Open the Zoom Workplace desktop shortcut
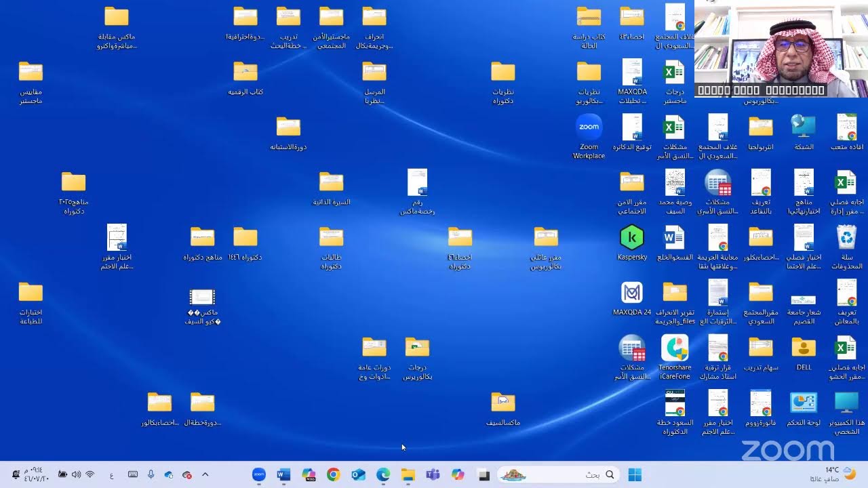 [x=589, y=136]
